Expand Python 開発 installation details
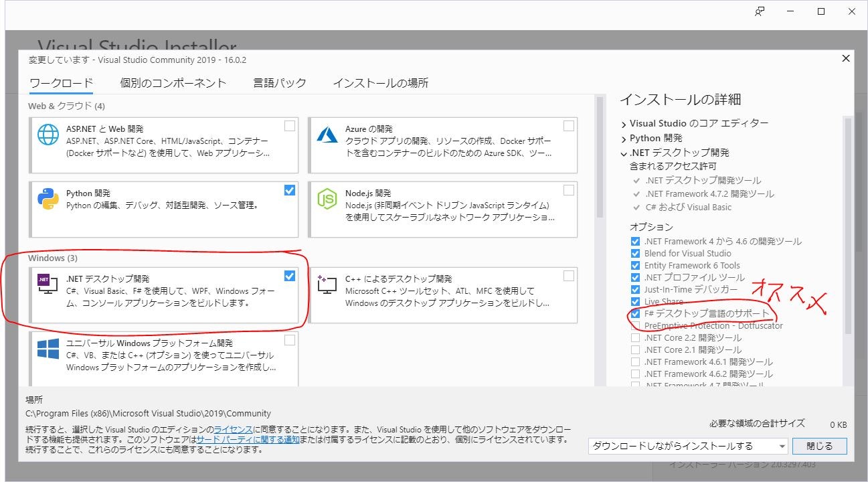 (x=624, y=139)
